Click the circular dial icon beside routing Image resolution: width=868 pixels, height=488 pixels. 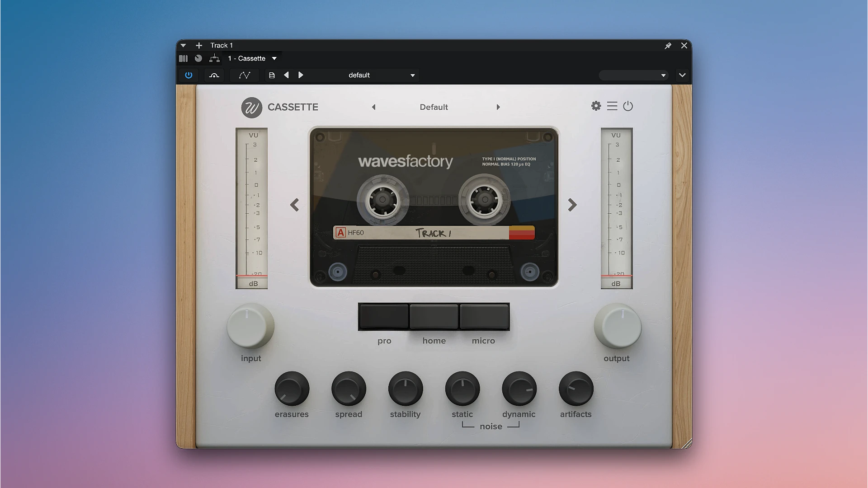click(x=198, y=58)
